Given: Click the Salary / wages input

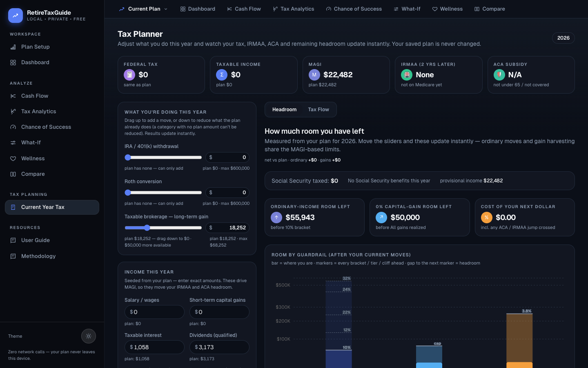Looking at the screenshot, I should coord(154,312).
